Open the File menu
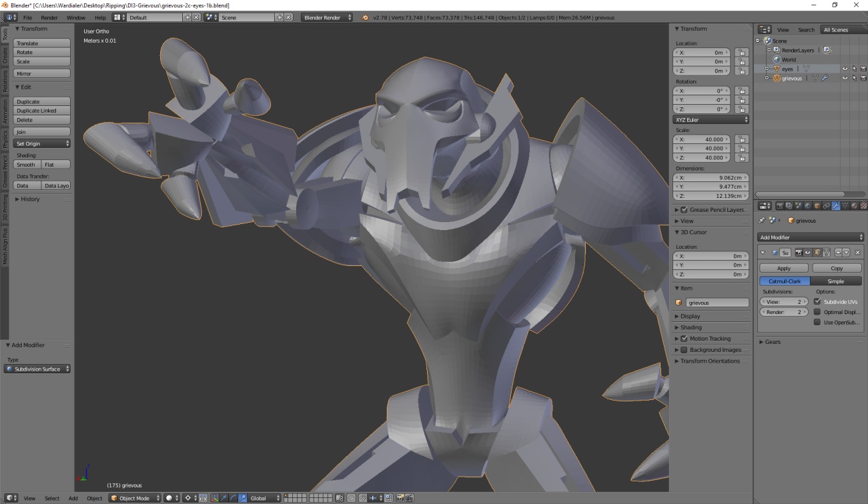The width and height of the screenshot is (868, 504). (27, 17)
